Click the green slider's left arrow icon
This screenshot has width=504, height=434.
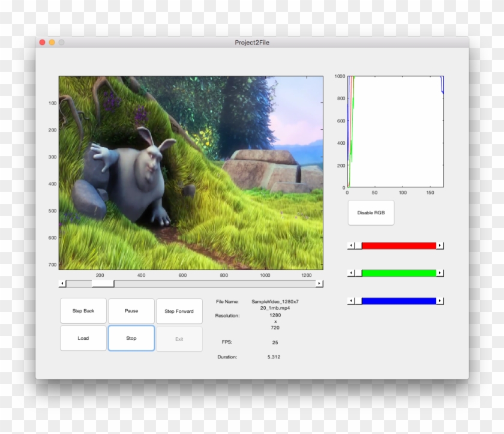point(351,273)
